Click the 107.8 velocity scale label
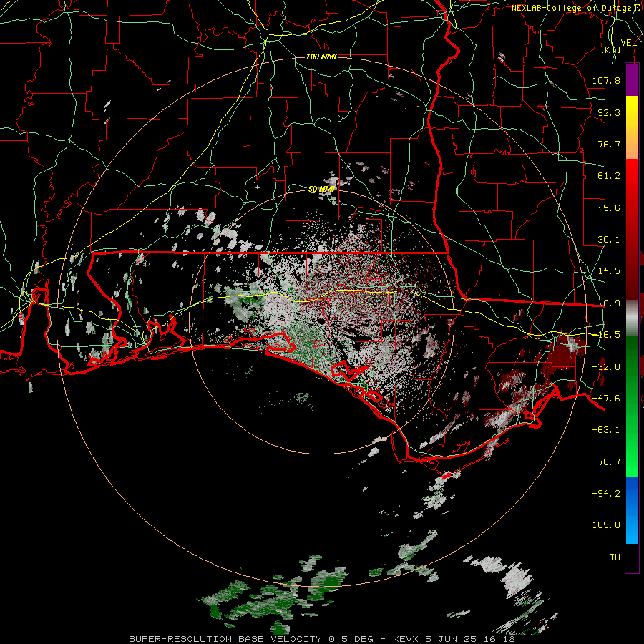Image resolution: width=644 pixels, height=644 pixels. 606,80
